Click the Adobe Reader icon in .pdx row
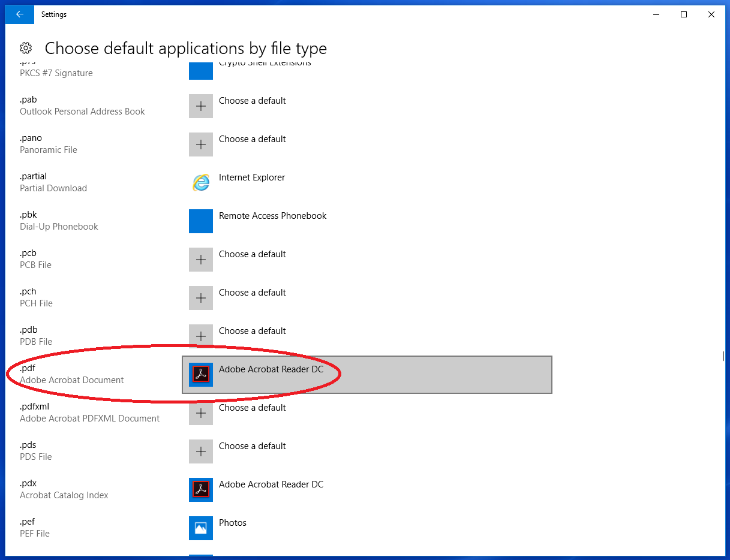730x560 pixels. [201, 490]
